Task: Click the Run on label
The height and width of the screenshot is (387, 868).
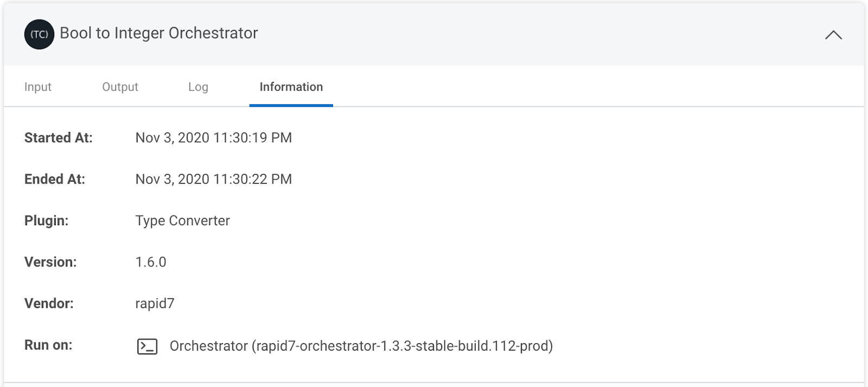Action: coord(48,345)
